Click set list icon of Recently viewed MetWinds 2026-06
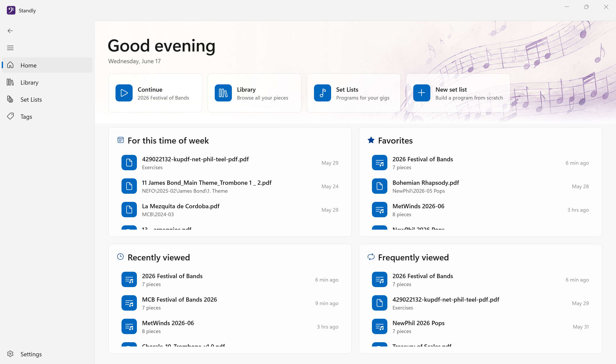Screen dimensions: 616x364 pyautogui.click(x=129, y=326)
